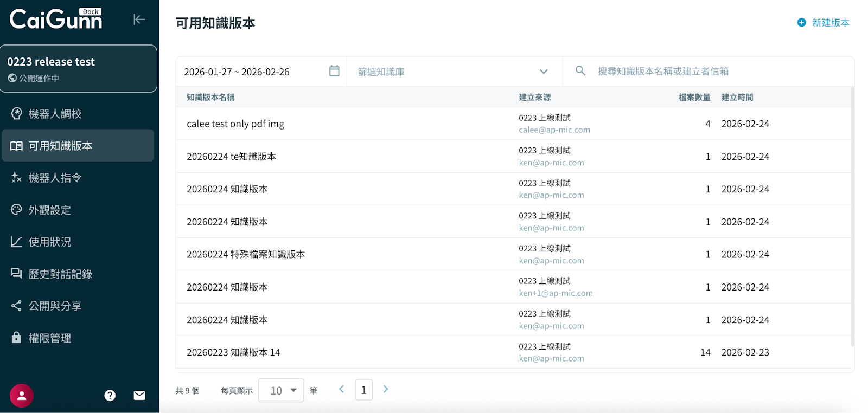Click the vertical scrollbar of the table
Screen dimensions: 868x413
[852, 217]
